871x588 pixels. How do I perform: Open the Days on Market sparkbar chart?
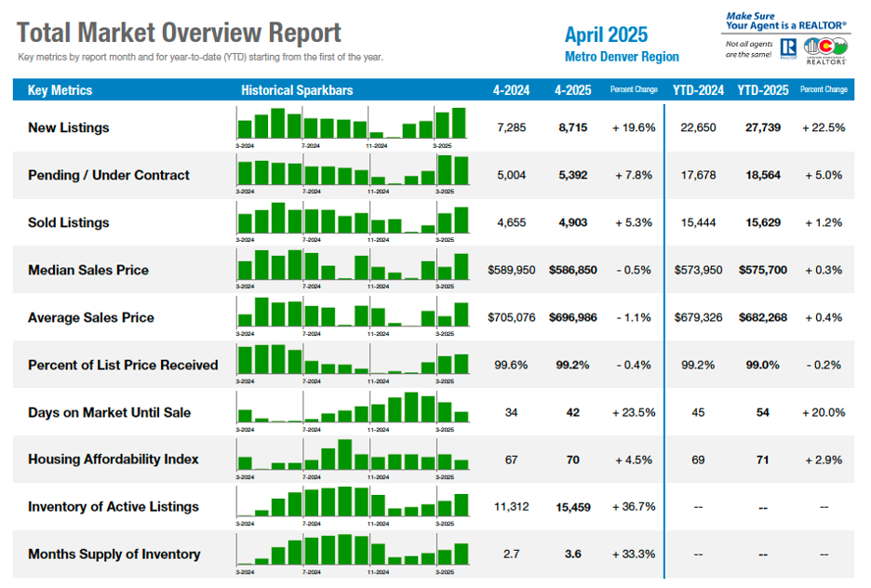[354, 408]
